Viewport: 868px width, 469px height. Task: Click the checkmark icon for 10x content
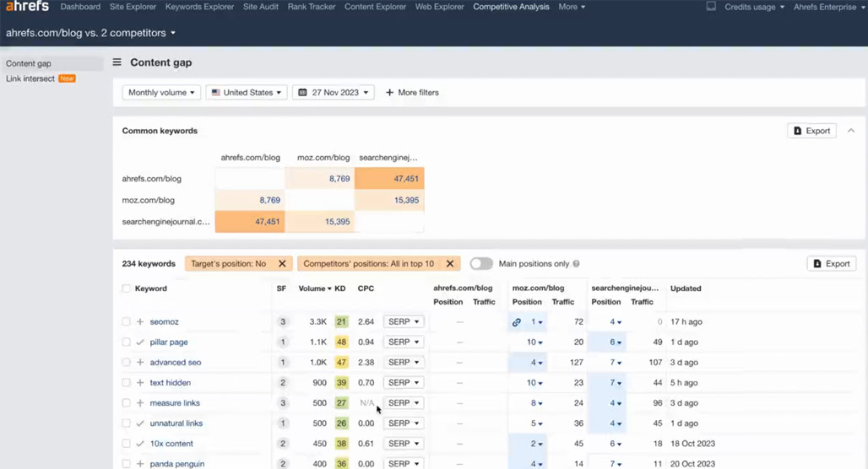pyautogui.click(x=140, y=444)
